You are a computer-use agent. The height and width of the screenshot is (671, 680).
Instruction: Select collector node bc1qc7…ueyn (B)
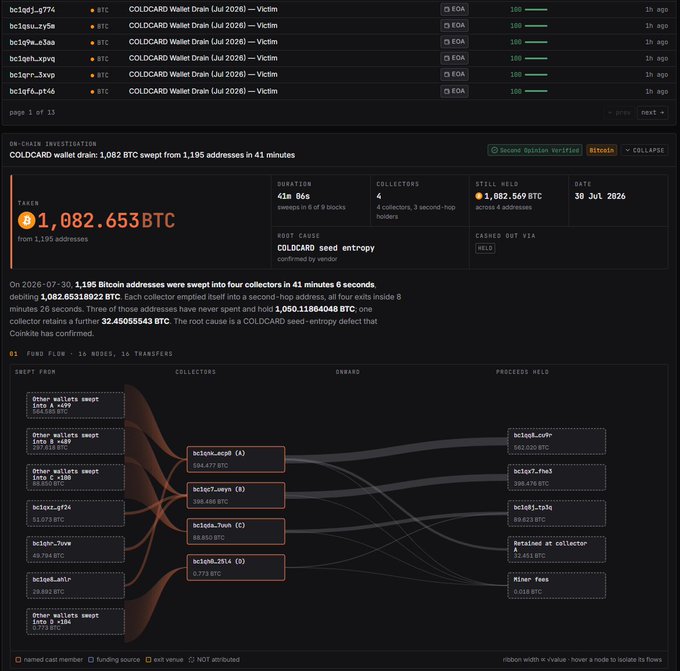point(236,495)
